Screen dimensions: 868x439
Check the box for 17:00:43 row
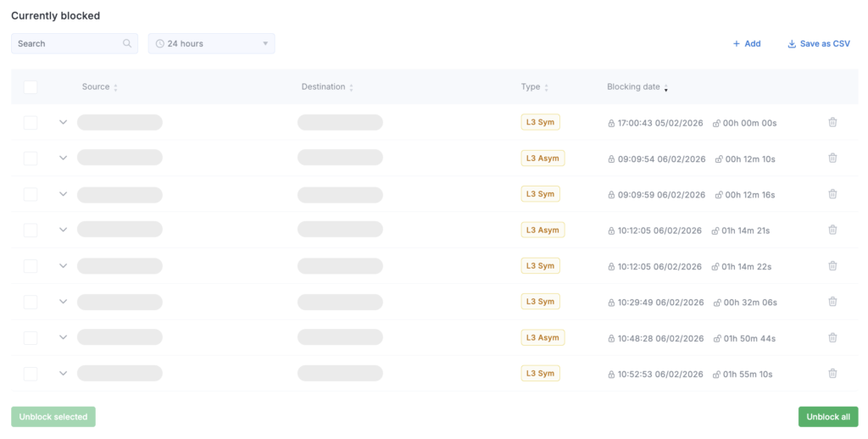click(31, 123)
